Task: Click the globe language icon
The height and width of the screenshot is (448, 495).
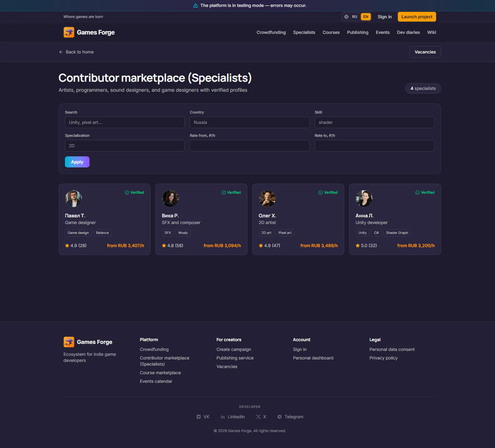Action: click(x=346, y=17)
